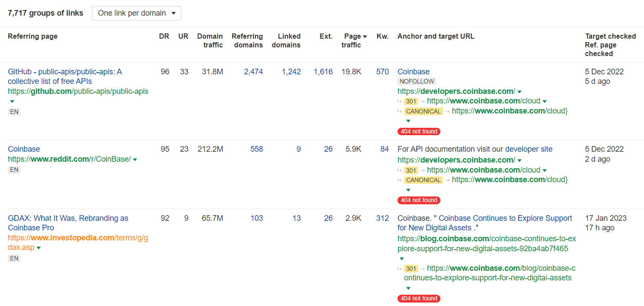This screenshot has width=644, height=306.
Task: Open the 84 keywords value
Action: pos(384,149)
